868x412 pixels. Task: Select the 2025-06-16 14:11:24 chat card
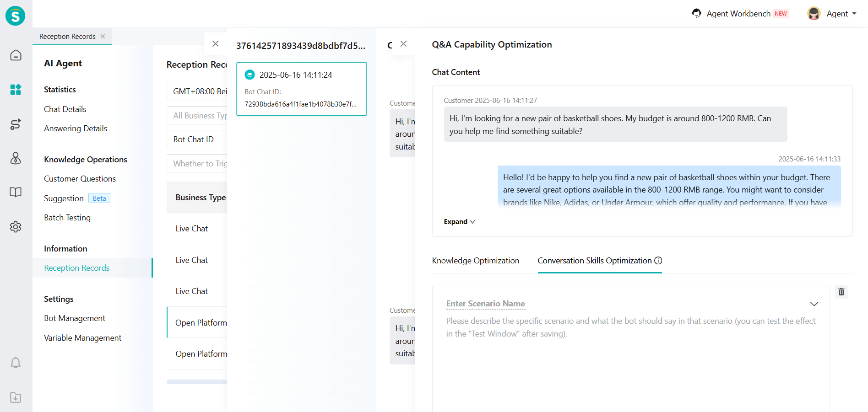(x=301, y=89)
